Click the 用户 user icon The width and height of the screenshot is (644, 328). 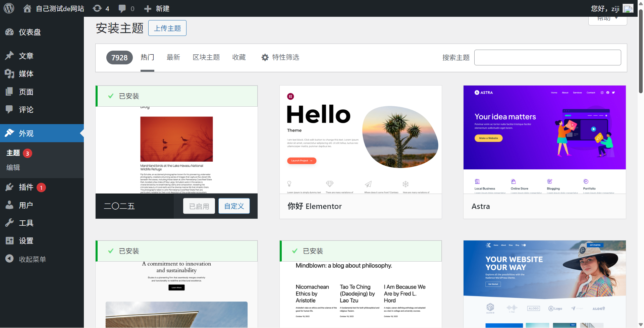tap(9, 205)
